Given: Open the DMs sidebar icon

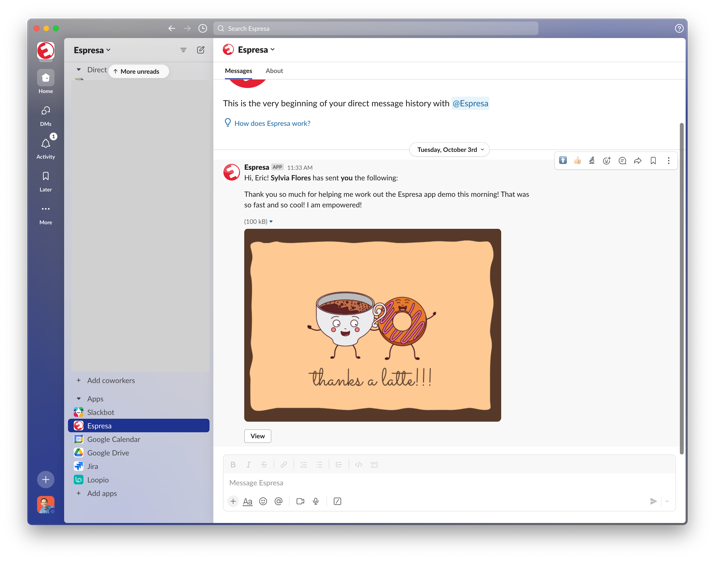Looking at the screenshot, I should coord(46,111).
